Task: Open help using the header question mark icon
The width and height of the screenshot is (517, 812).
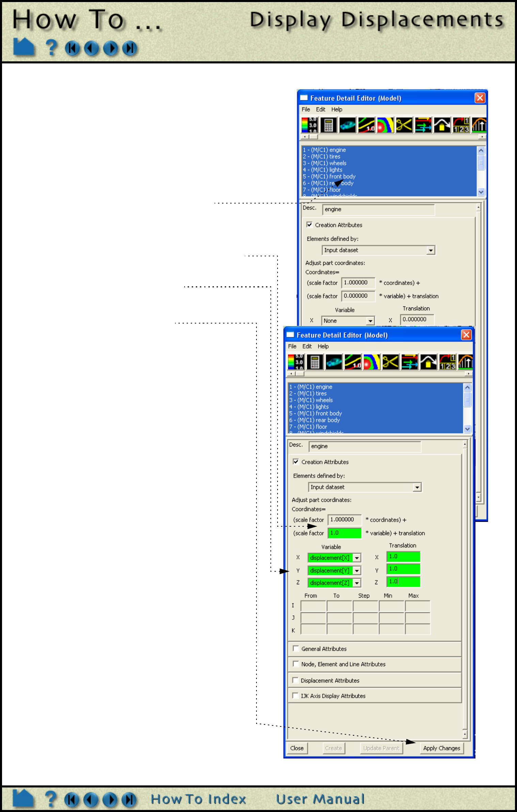Action: click(x=51, y=47)
